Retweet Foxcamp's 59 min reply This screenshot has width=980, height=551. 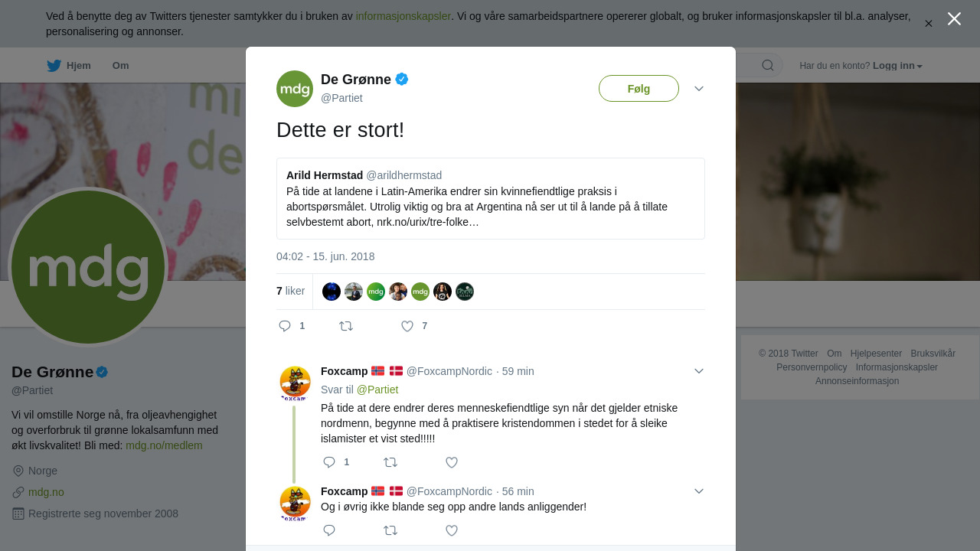pyautogui.click(x=390, y=462)
